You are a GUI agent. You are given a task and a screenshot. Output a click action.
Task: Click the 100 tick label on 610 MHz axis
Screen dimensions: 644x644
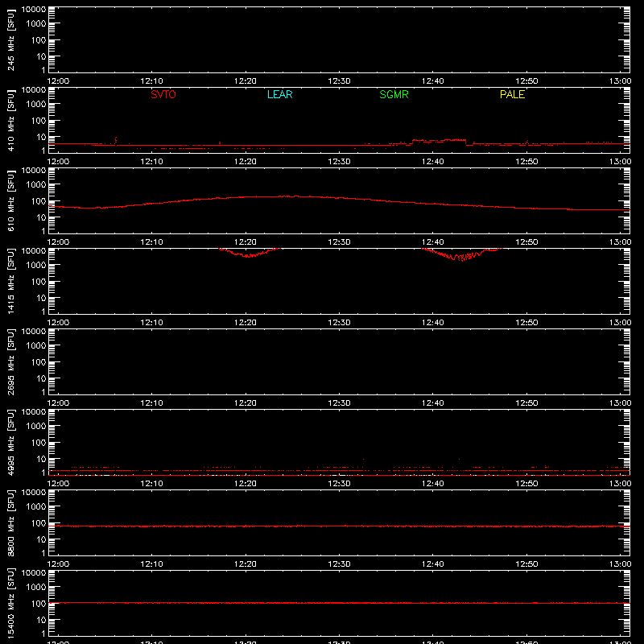39,201
